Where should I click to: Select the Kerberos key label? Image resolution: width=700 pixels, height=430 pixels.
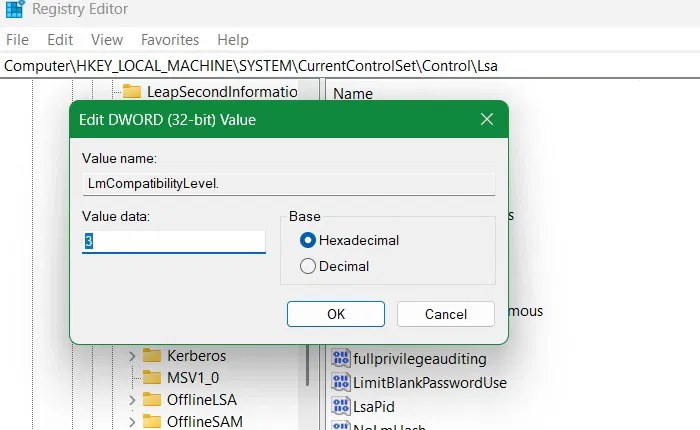(x=196, y=356)
